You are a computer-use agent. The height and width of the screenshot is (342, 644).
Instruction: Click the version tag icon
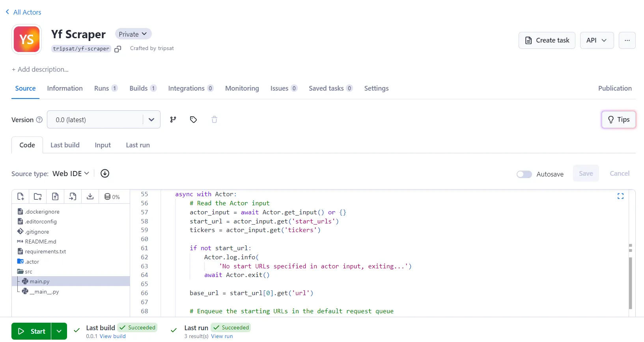[193, 119]
